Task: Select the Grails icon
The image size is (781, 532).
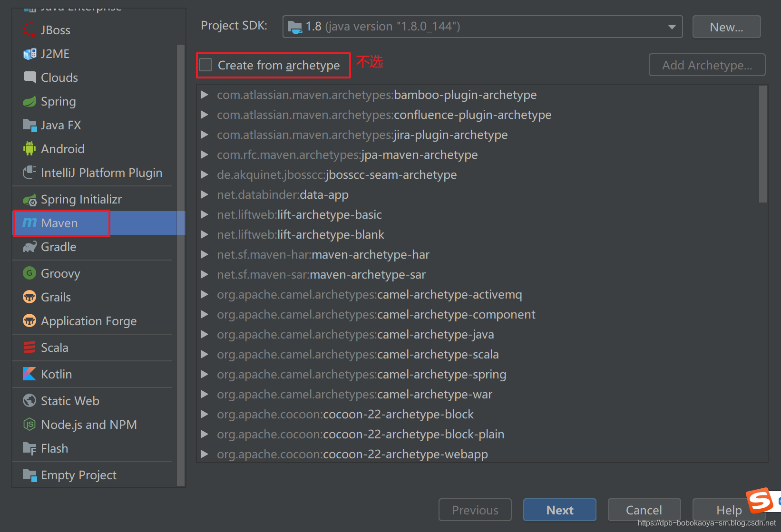Action: click(29, 297)
